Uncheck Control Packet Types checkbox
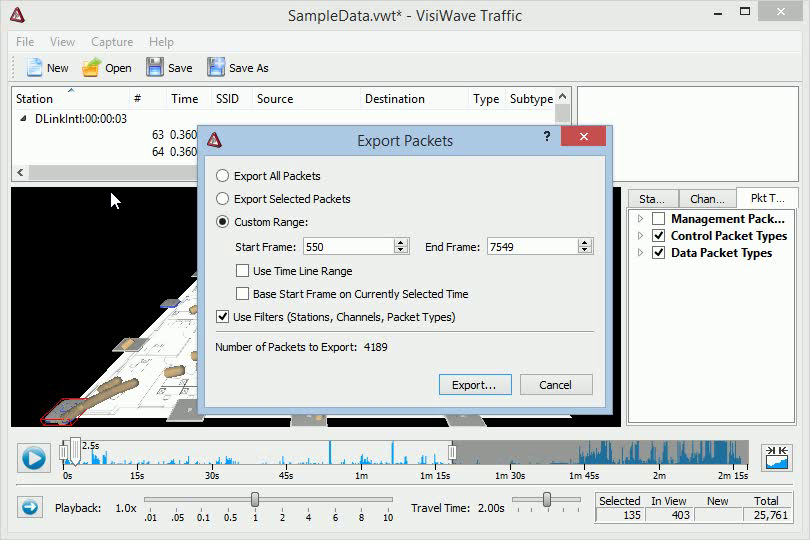Screen dimensions: 810x540 coord(659,236)
